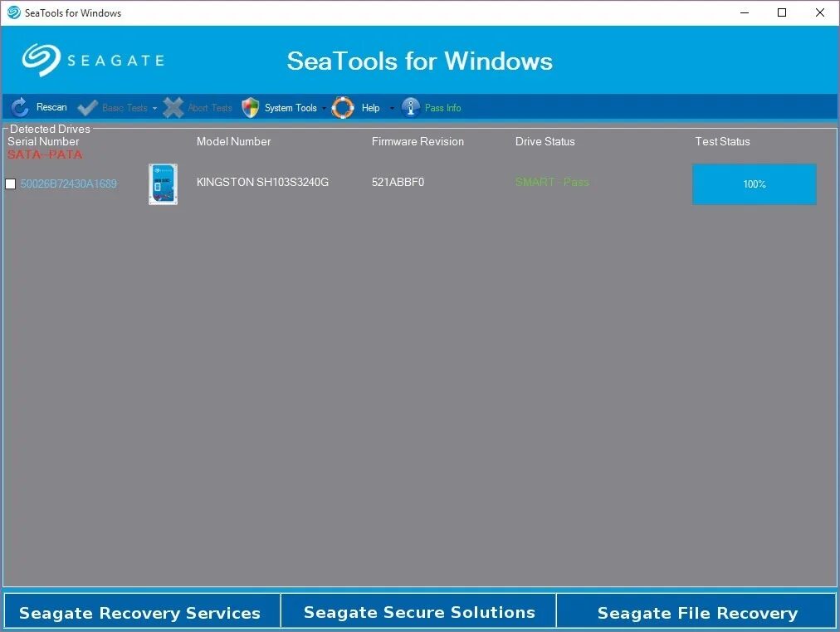Click the Basic Tests checkmark icon
This screenshot has height=632, width=840.
[87, 108]
